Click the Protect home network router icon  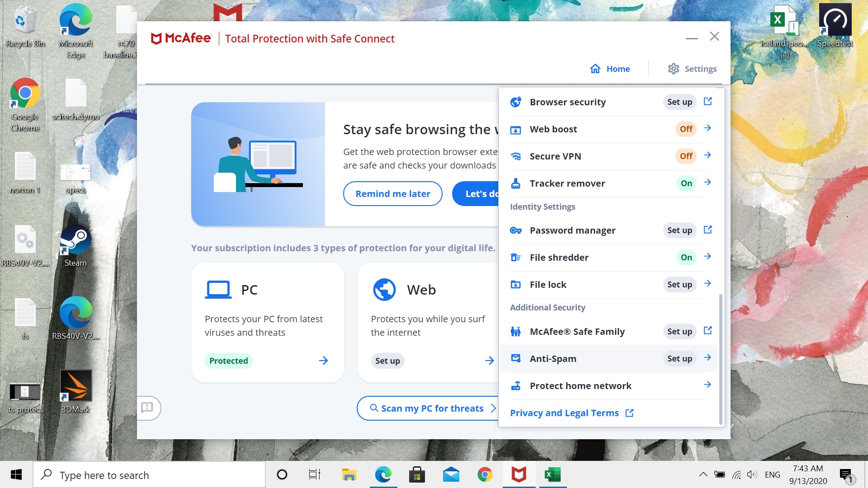515,386
